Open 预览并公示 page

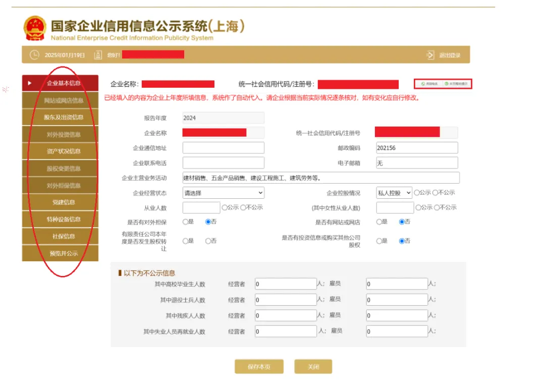pos(60,253)
